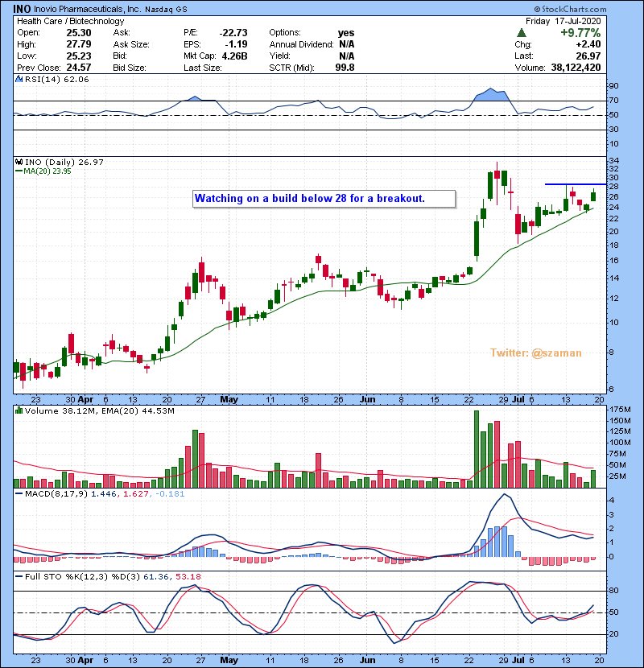644x668 pixels.
Task: Click the SCTR (Mid) value 99.8
Action: pyautogui.click(x=345, y=68)
